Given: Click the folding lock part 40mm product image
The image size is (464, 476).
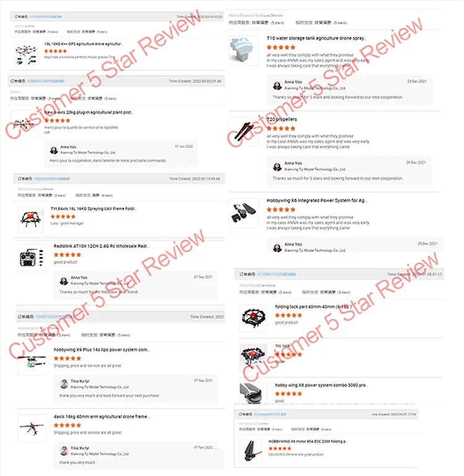Looking at the screenshot, I should pos(254,318).
